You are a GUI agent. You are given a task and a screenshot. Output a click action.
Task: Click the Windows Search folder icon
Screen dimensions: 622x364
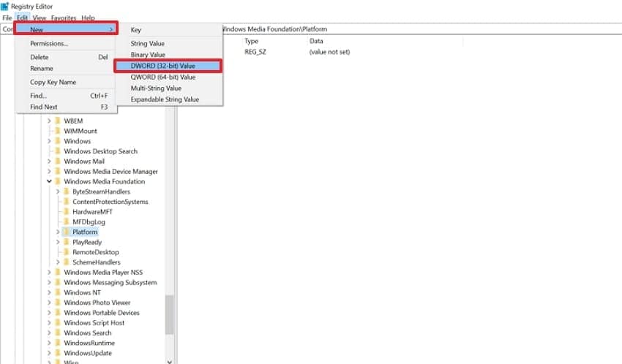[x=58, y=333]
